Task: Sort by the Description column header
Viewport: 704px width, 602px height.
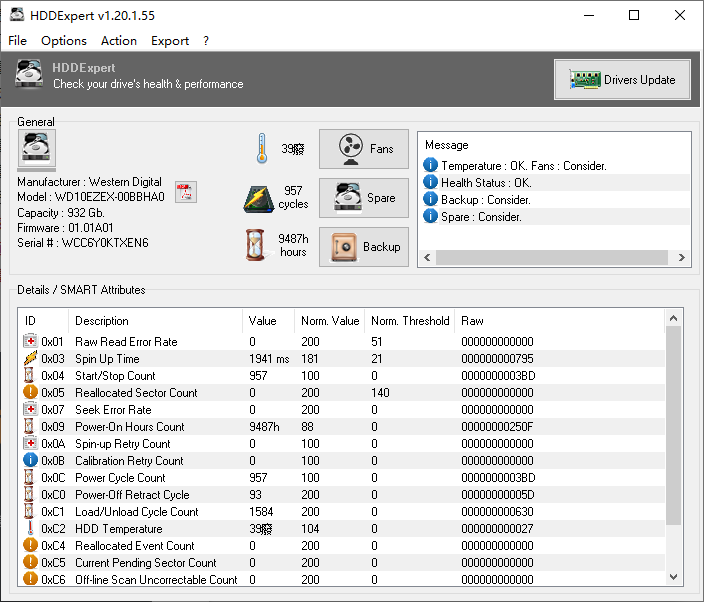Action: [102, 321]
